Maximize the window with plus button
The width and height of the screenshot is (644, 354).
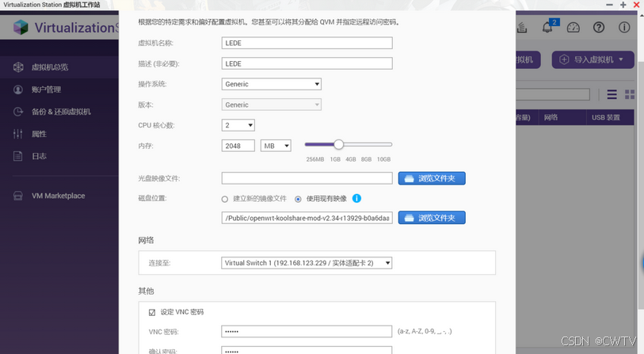point(623,5)
